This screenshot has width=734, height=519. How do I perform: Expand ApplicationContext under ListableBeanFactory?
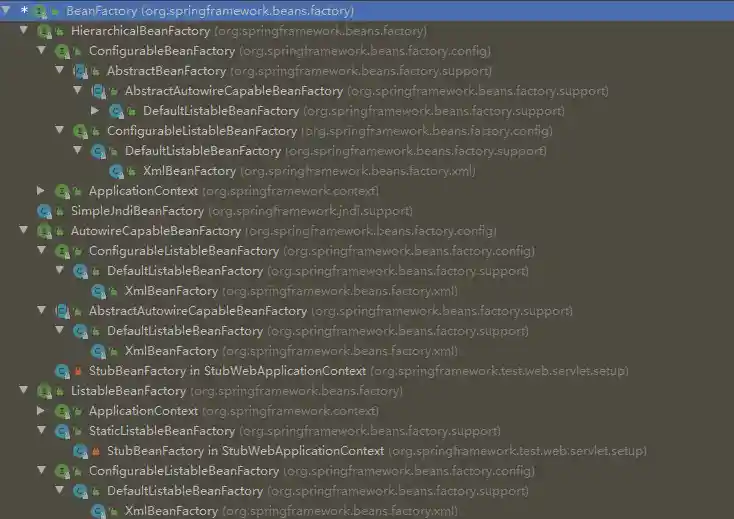click(41, 411)
